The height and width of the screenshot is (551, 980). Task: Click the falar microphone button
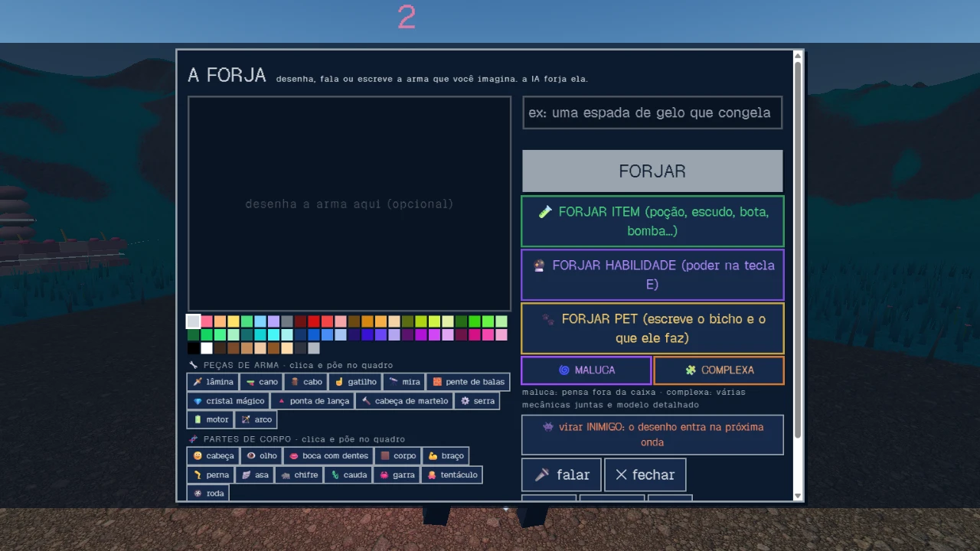point(561,475)
